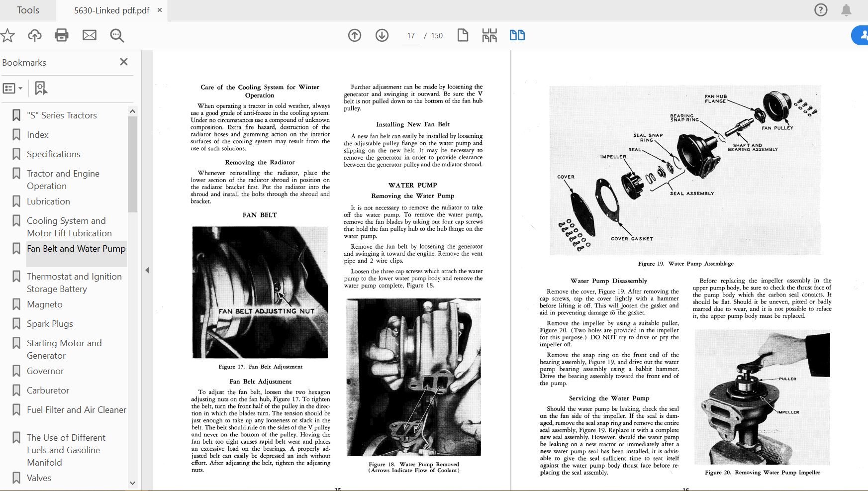Send file by email envelope icon
Image resolution: width=868 pixels, height=491 pixels.
[x=90, y=35]
